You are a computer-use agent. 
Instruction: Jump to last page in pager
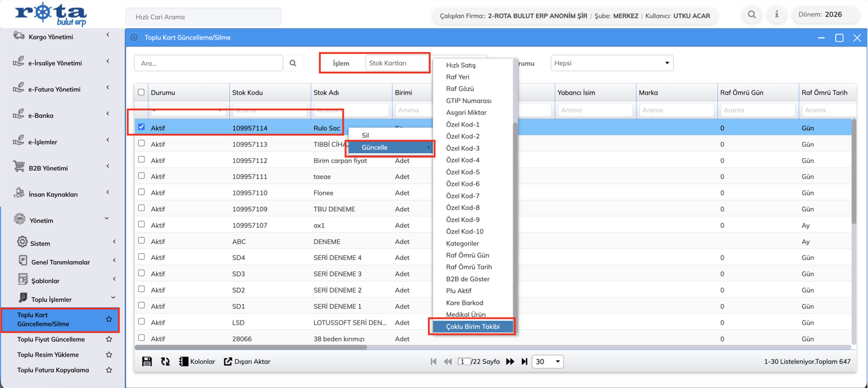(x=524, y=361)
